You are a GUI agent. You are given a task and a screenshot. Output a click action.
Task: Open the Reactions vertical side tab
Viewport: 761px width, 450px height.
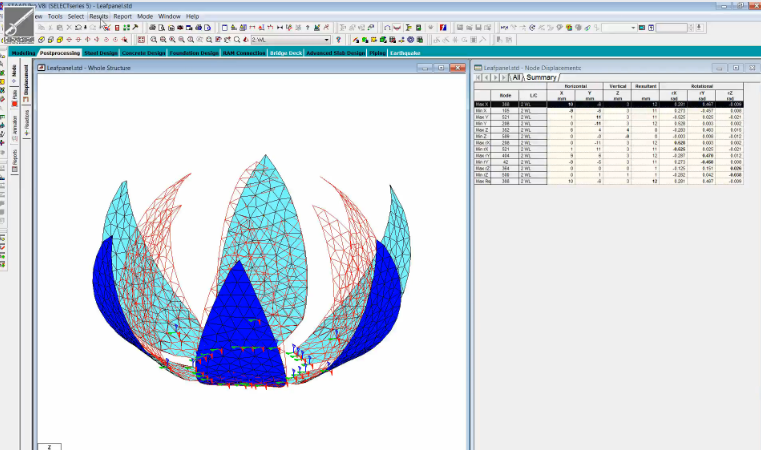(x=26, y=122)
